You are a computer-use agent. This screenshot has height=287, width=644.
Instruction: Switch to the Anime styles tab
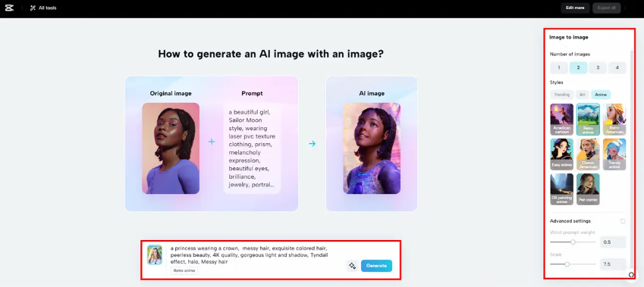coord(601,95)
